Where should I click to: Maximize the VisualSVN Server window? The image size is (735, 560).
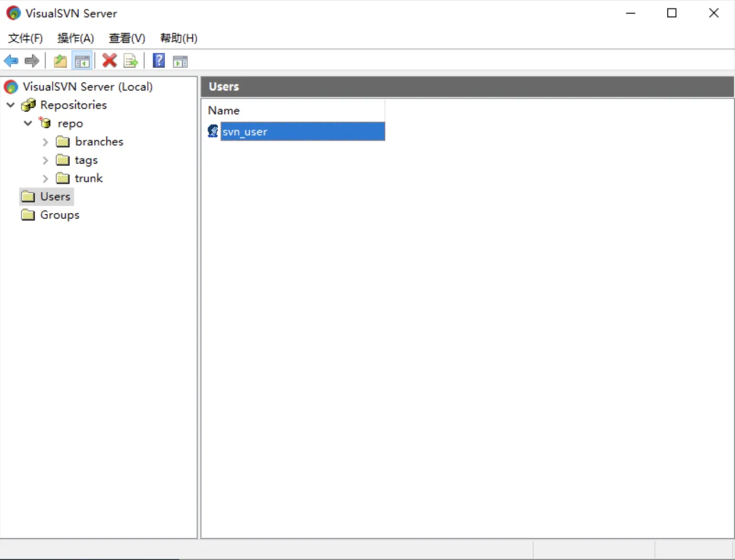click(671, 13)
